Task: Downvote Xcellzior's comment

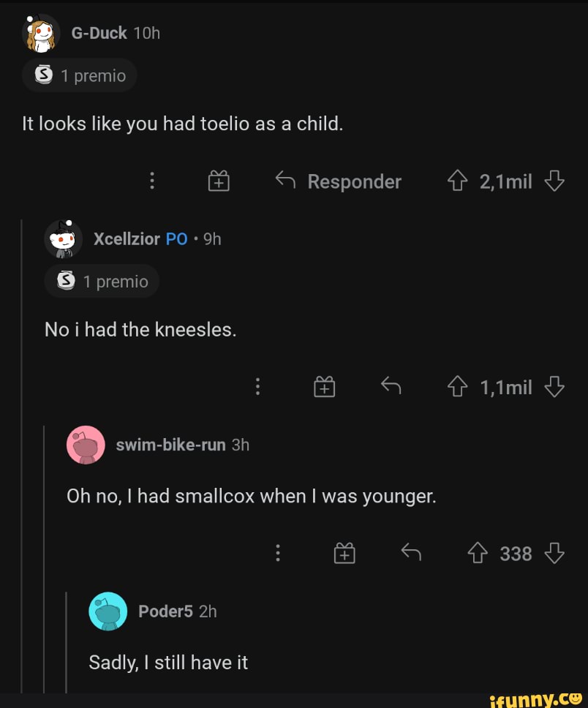Action: click(x=554, y=387)
